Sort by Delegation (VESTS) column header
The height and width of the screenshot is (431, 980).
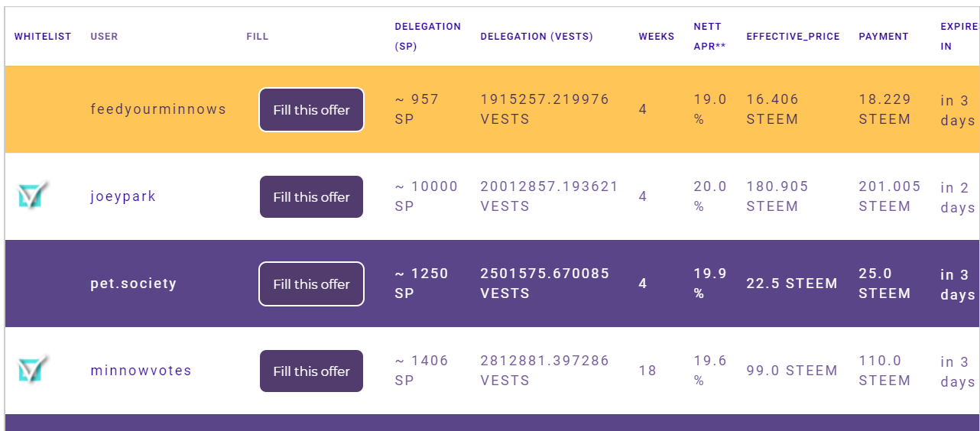point(537,37)
